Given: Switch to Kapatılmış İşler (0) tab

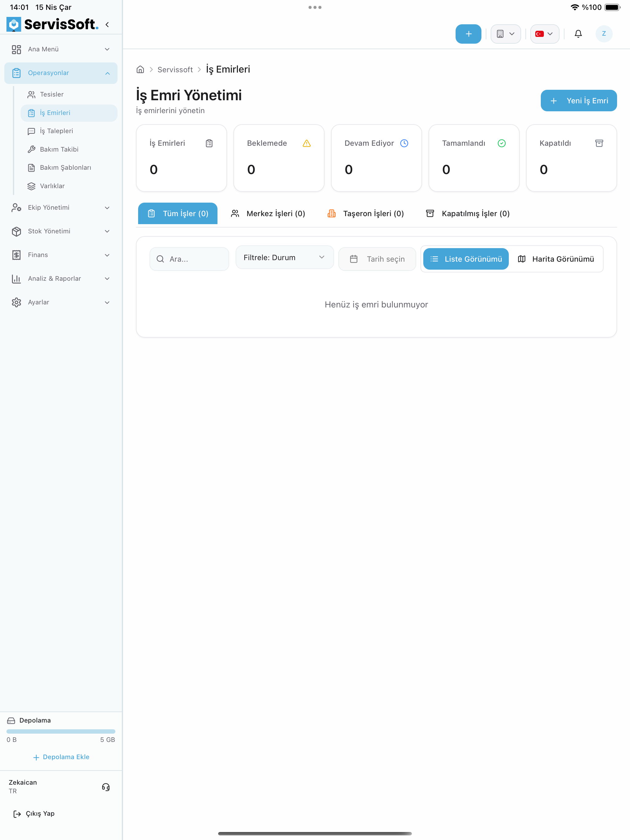Looking at the screenshot, I should [467, 213].
